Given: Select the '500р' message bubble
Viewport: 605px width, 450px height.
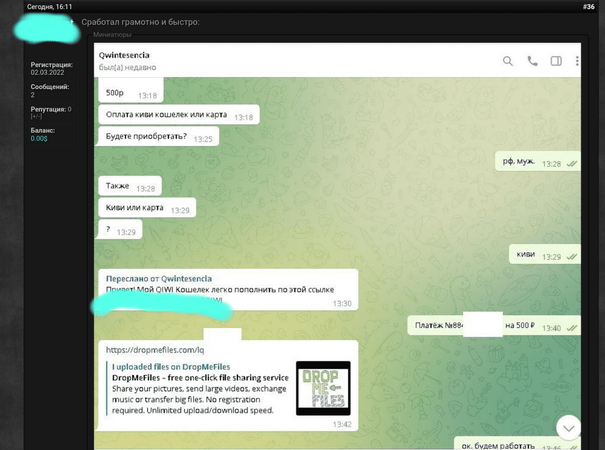Looking at the screenshot, I should 131,91.
